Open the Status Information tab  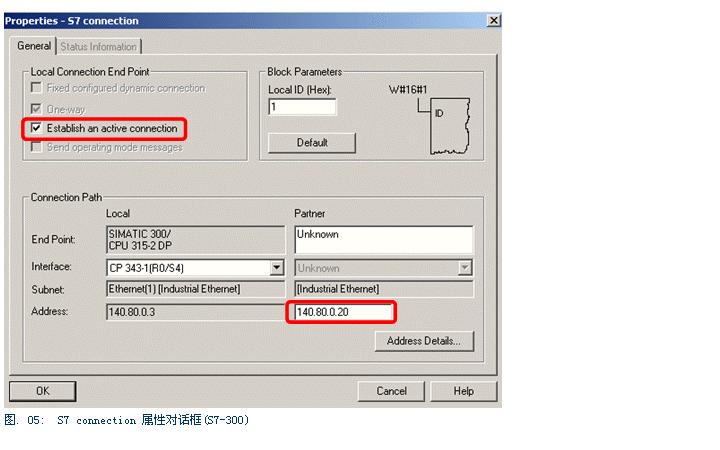[98, 46]
